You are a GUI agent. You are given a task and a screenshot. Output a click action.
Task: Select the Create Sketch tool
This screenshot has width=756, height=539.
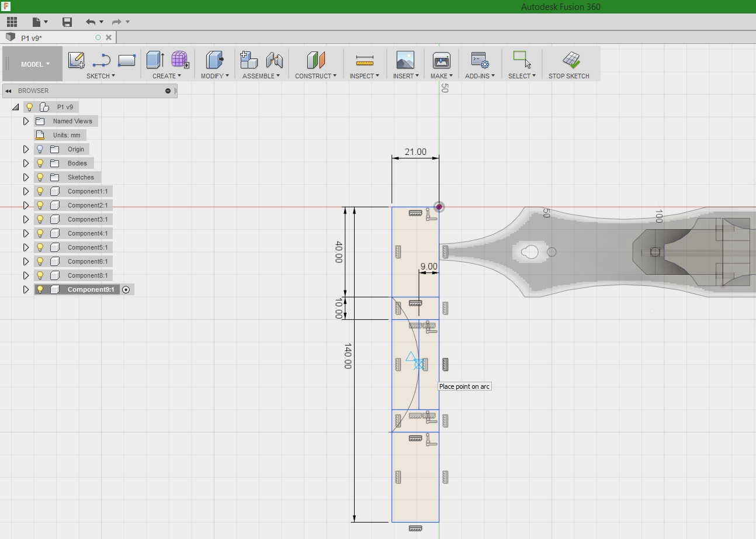[77, 60]
